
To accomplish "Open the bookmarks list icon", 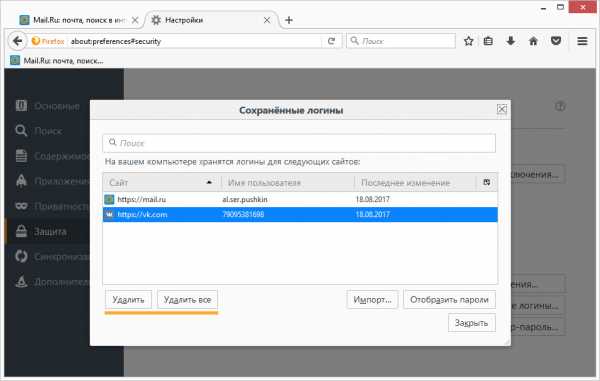I will pyautogui.click(x=488, y=41).
